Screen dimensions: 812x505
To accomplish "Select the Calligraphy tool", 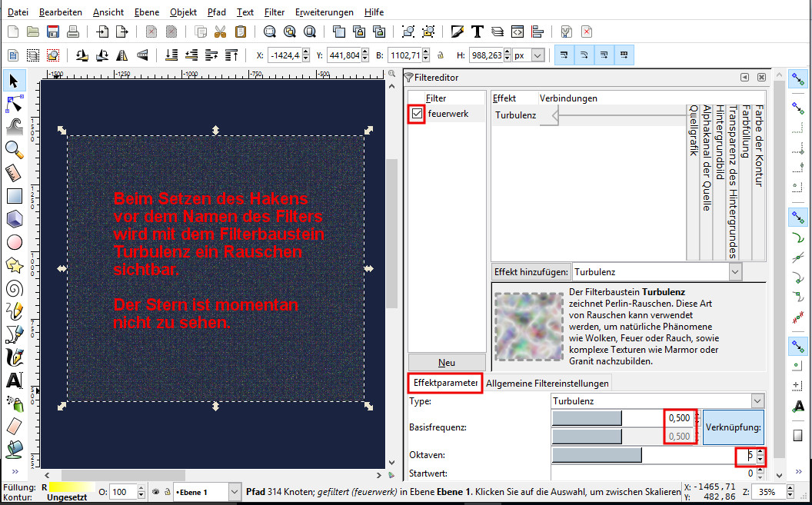I will [x=14, y=357].
